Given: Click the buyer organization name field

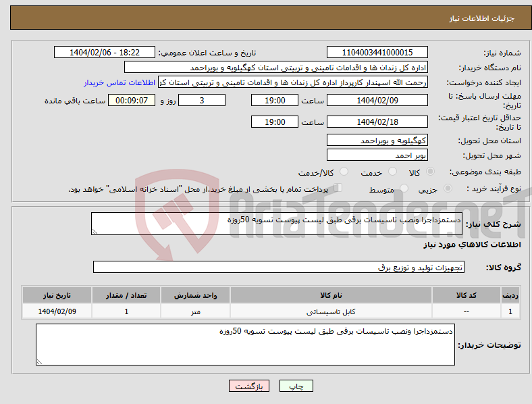Looking at the screenshot, I should point(276,67).
